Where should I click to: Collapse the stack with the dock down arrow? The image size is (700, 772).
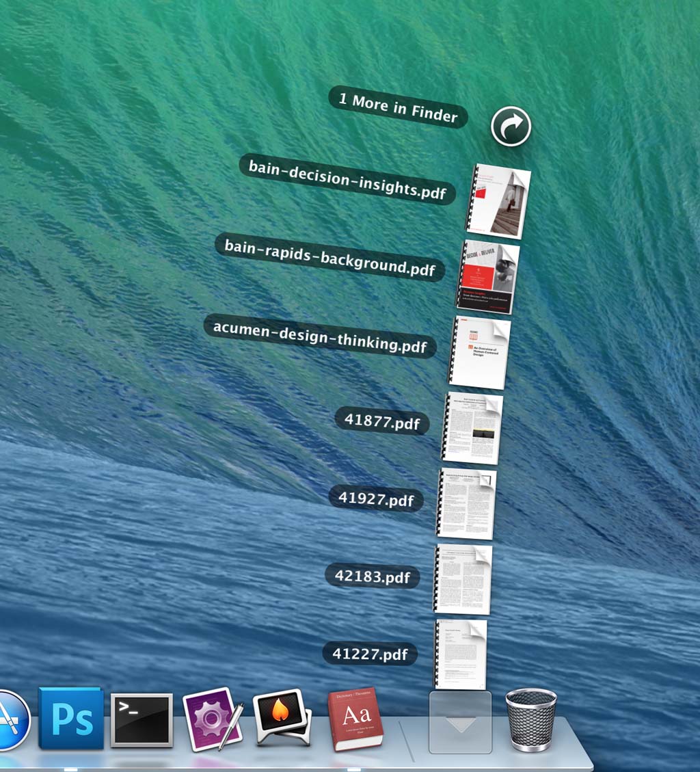click(460, 722)
